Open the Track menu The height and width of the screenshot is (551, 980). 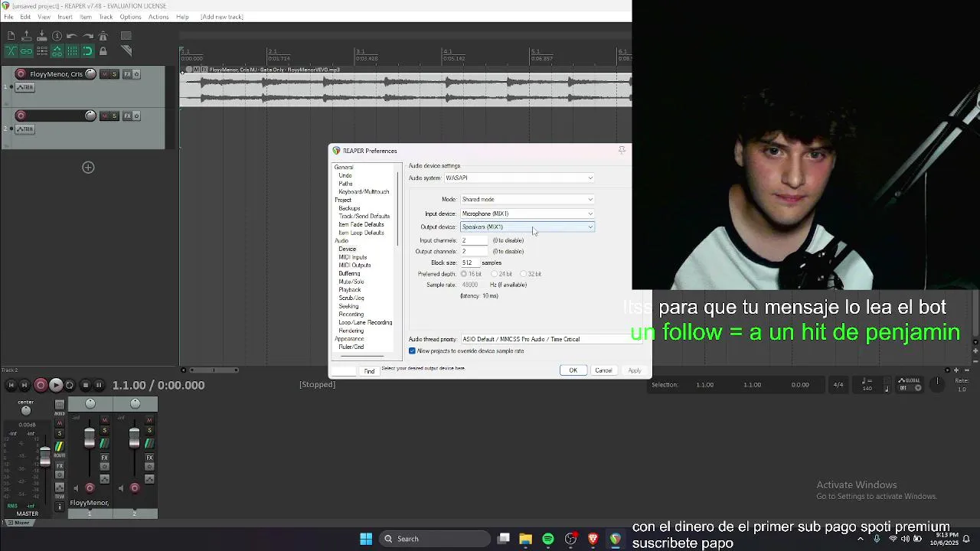click(106, 17)
